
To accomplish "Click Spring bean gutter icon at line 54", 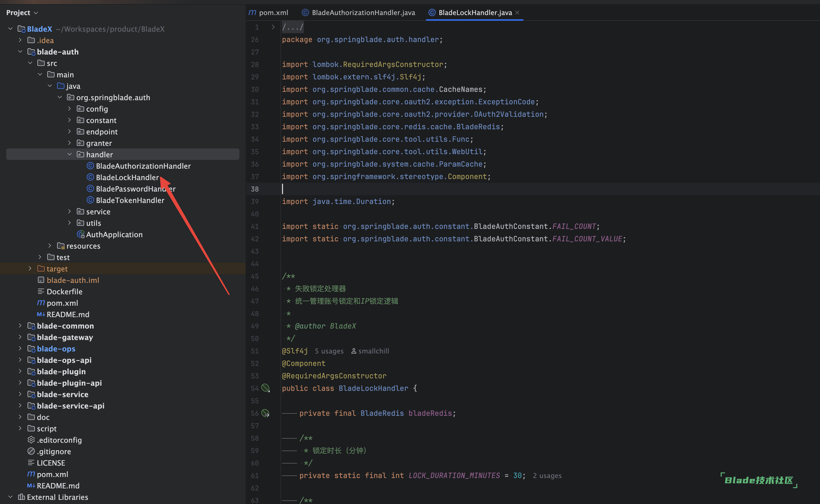I will pyautogui.click(x=265, y=388).
